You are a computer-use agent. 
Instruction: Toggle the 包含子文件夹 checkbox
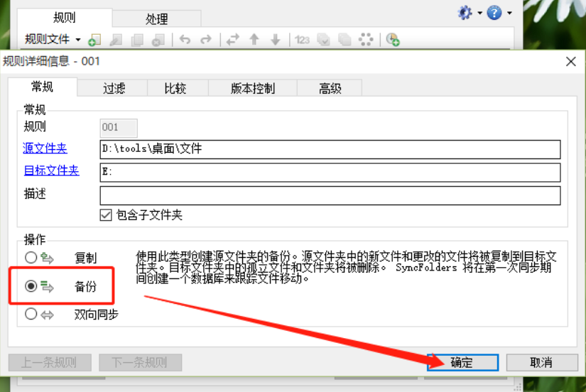(x=106, y=215)
